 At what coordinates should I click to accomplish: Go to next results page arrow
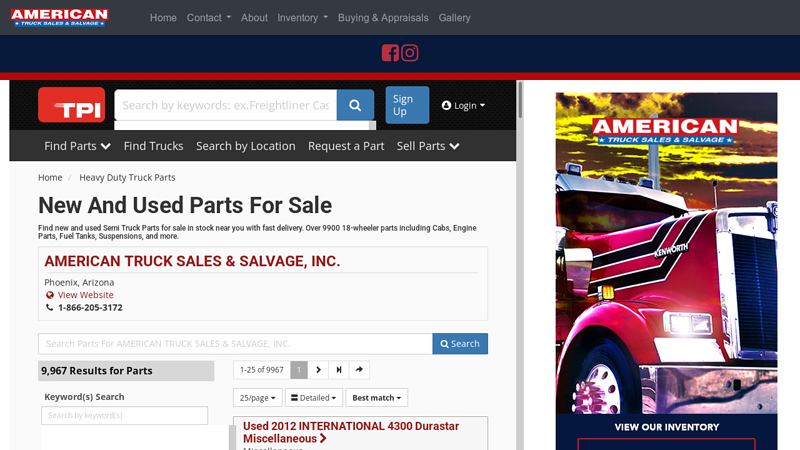(x=318, y=370)
